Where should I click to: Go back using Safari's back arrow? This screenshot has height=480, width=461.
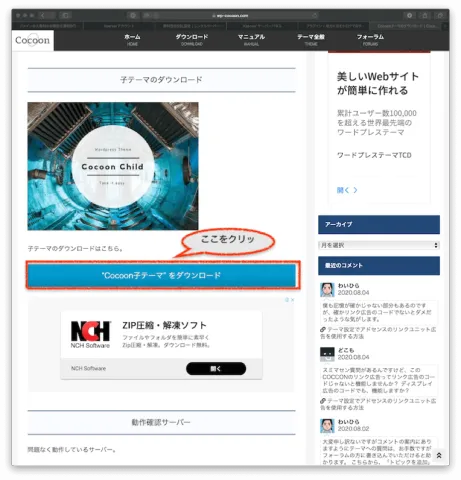[43, 15]
